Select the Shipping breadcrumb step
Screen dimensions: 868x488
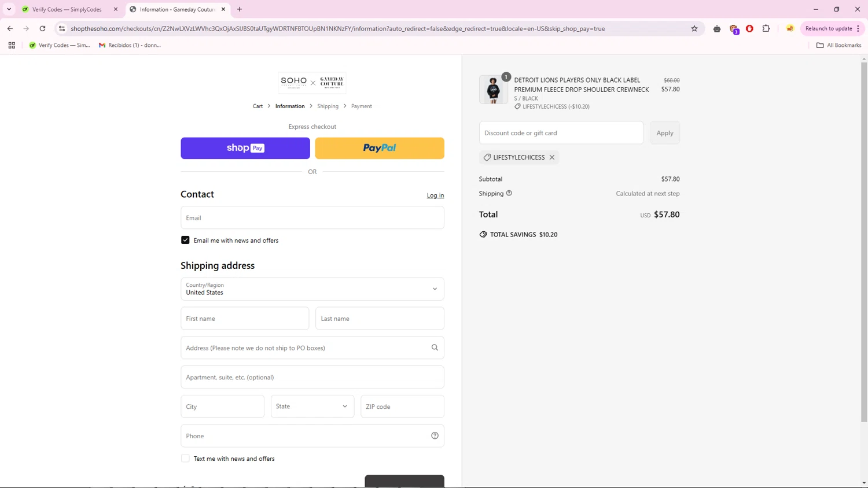click(x=328, y=106)
